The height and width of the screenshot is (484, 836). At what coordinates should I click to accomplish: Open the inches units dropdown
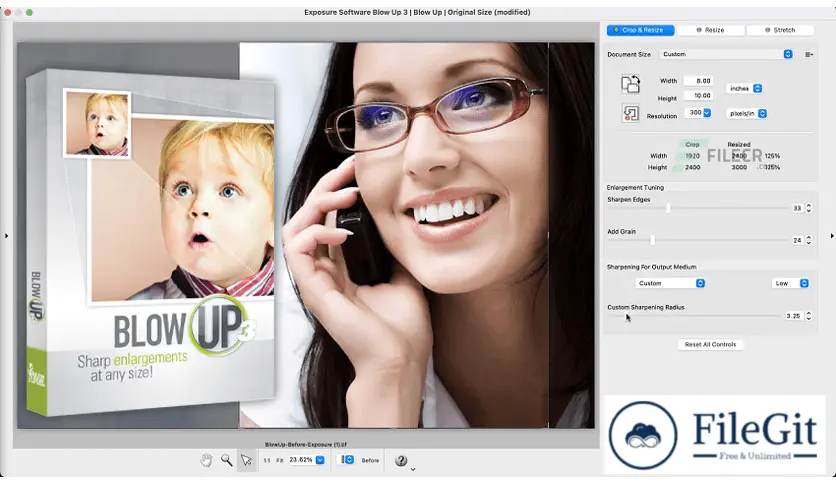745,88
